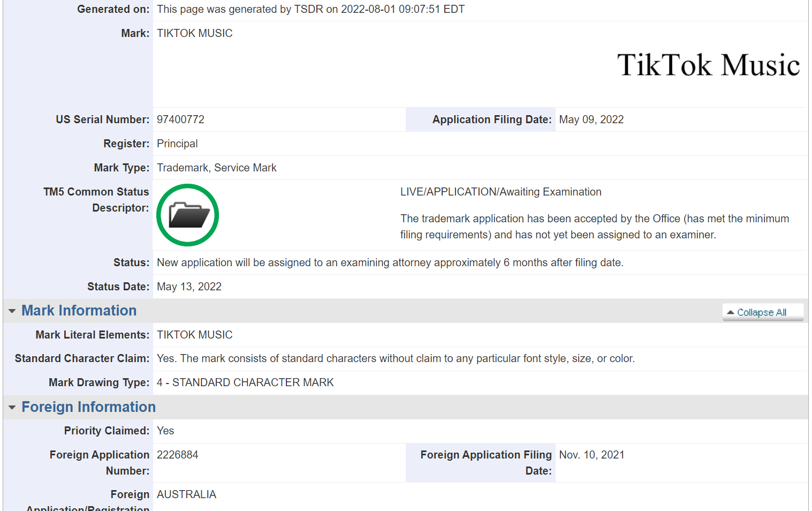Click the green folder status icon

[187, 215]
